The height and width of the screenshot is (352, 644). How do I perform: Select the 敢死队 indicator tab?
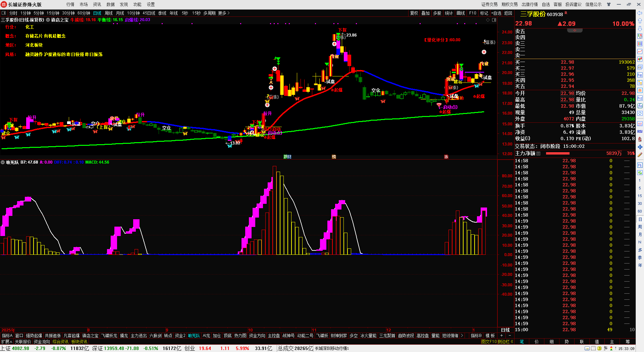coord(194,336)
